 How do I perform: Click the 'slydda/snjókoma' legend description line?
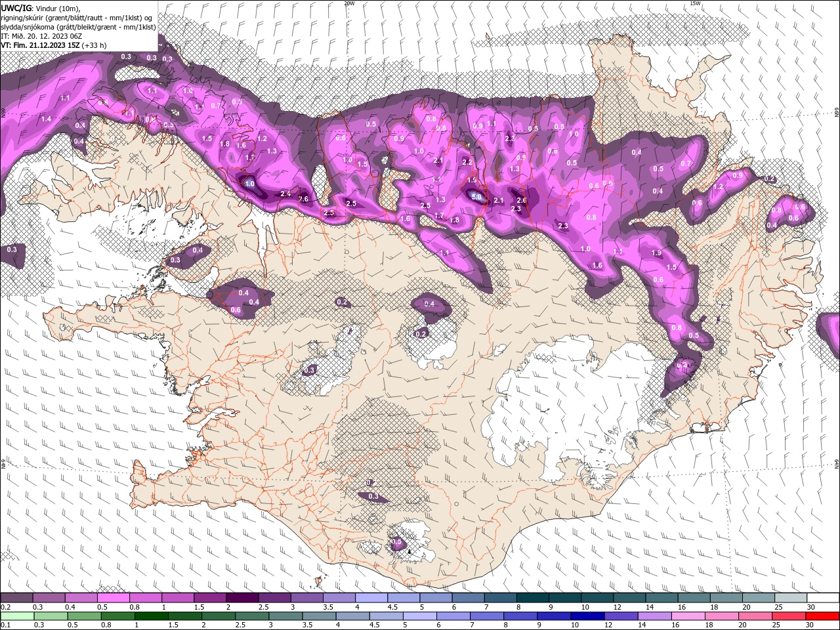tap(79, 27)
